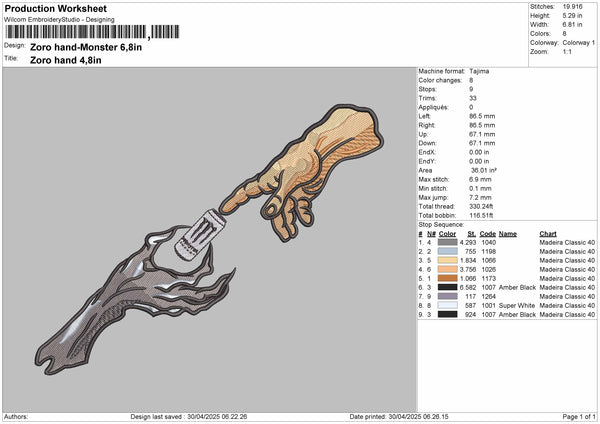Click the 'Code' column header

(x=488, y=234)
